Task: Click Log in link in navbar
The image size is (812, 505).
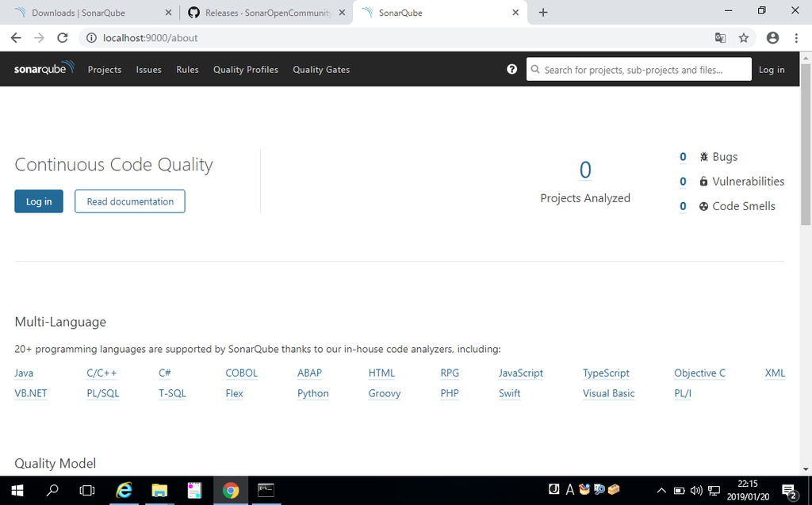Action: pos(771,70)
